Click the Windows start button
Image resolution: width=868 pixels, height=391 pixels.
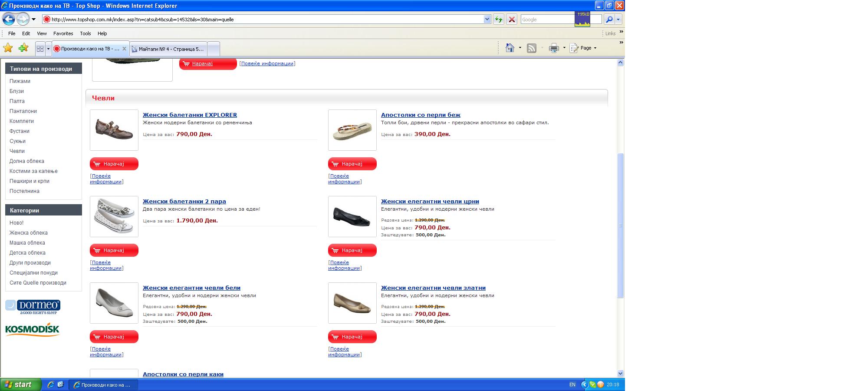click(20, 384)
